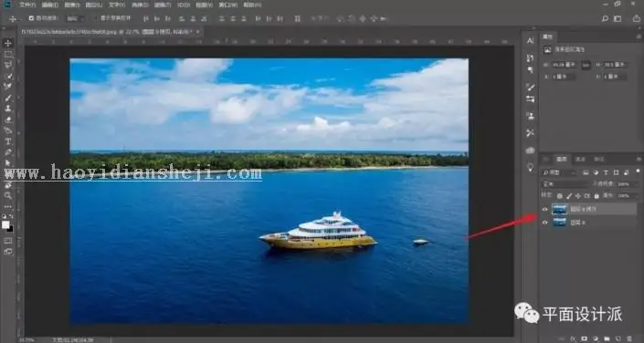Align horizontal centers in options bar
This screenshot has width=644, height=343.
tap(193, 18)
